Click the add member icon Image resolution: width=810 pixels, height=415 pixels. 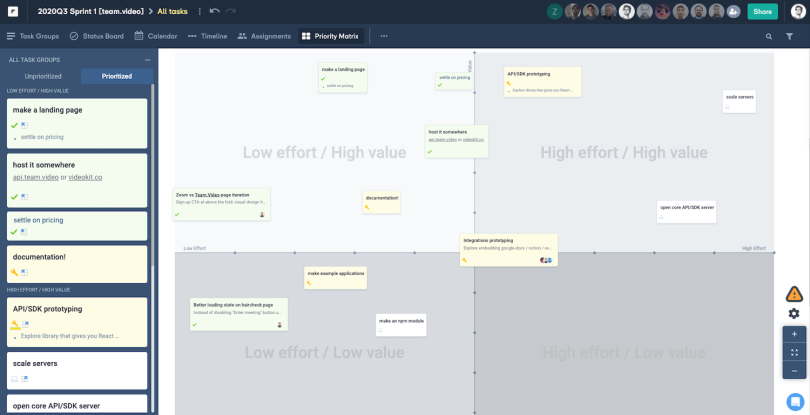(733, 11)
